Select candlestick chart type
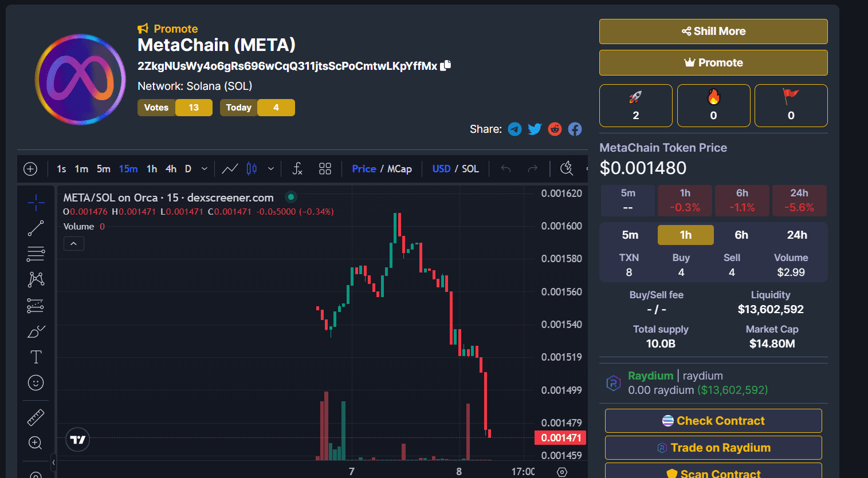This screenshot has width=868, height=478. point(252,168)
